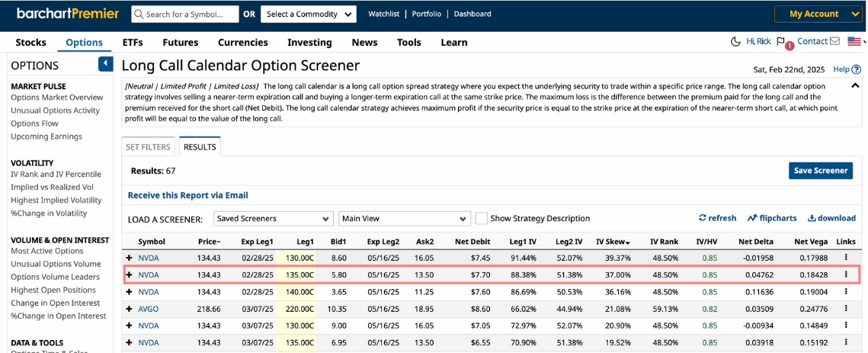Viewport: 868px width, 353px height.
Task: Open the flag notifications icon
Action: click(x=780, y=42)
